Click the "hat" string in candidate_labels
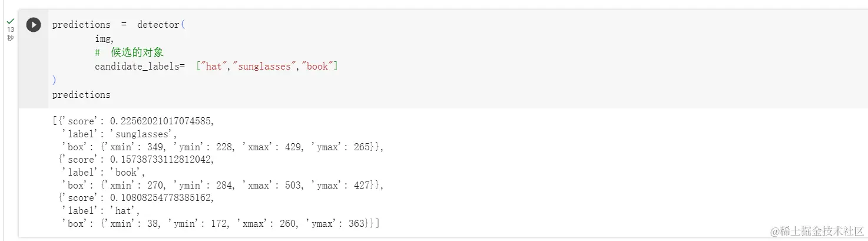The width and height of the screenshot is (868, 241). [212, 67]
